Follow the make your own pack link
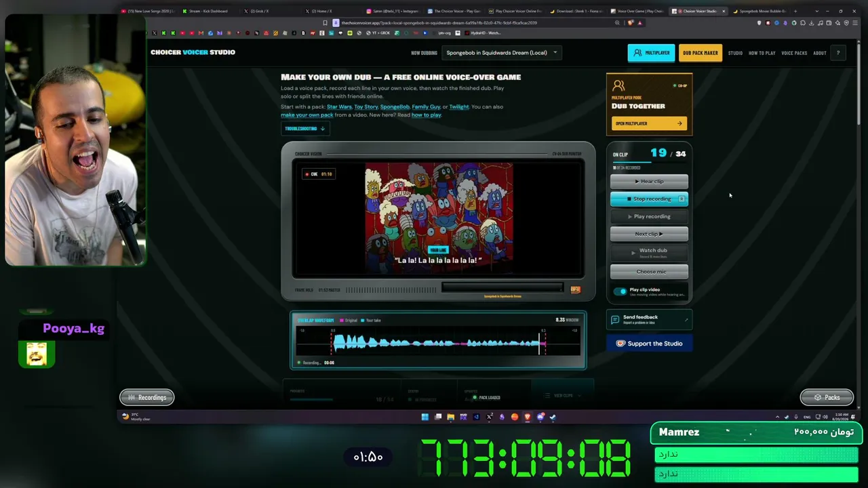The image size is (868, 488). [x=307, y=115]
